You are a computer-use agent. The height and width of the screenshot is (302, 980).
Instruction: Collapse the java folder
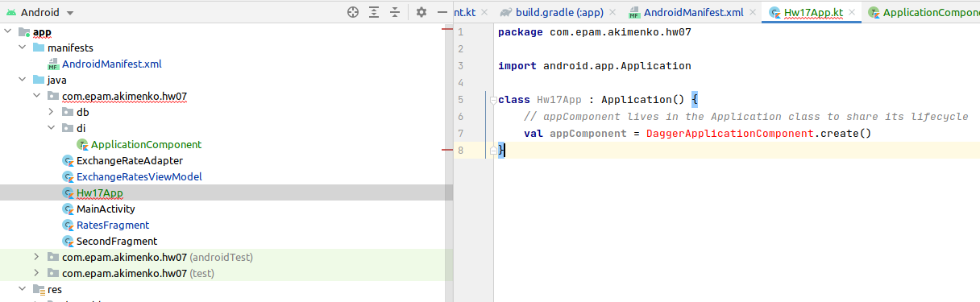click(x=23, y=80)
